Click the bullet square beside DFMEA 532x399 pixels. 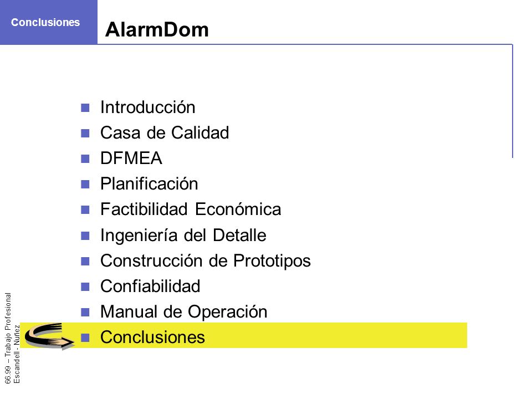[85, 159]
